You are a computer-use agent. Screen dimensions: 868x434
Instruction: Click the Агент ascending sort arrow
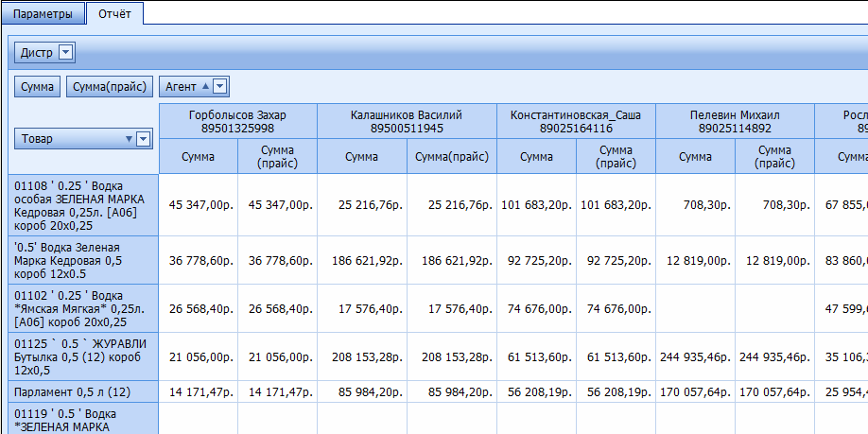point(205,87)
